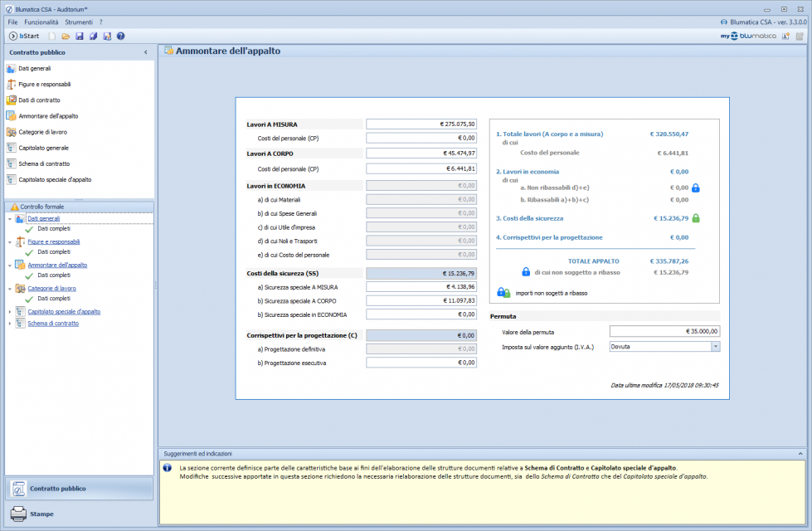Create a new file from the toolbar
Image resolution: width=812 pixels, height=531 pixels.
[52, 37]
